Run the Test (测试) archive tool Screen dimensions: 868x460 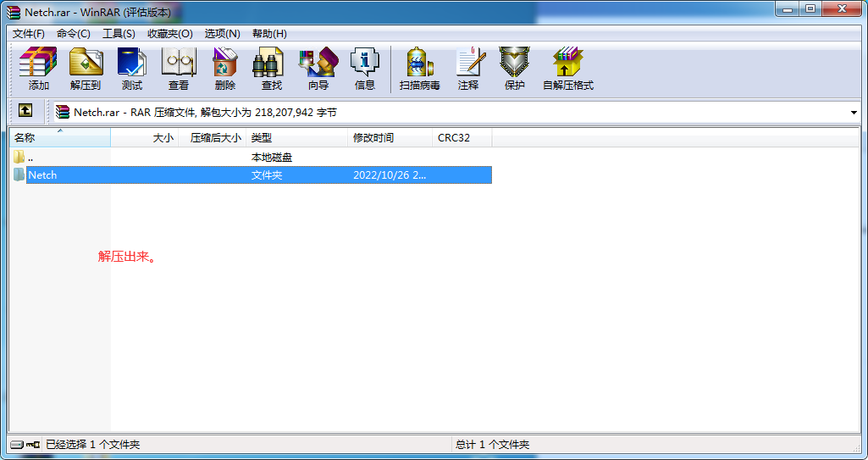pos(131,69)
